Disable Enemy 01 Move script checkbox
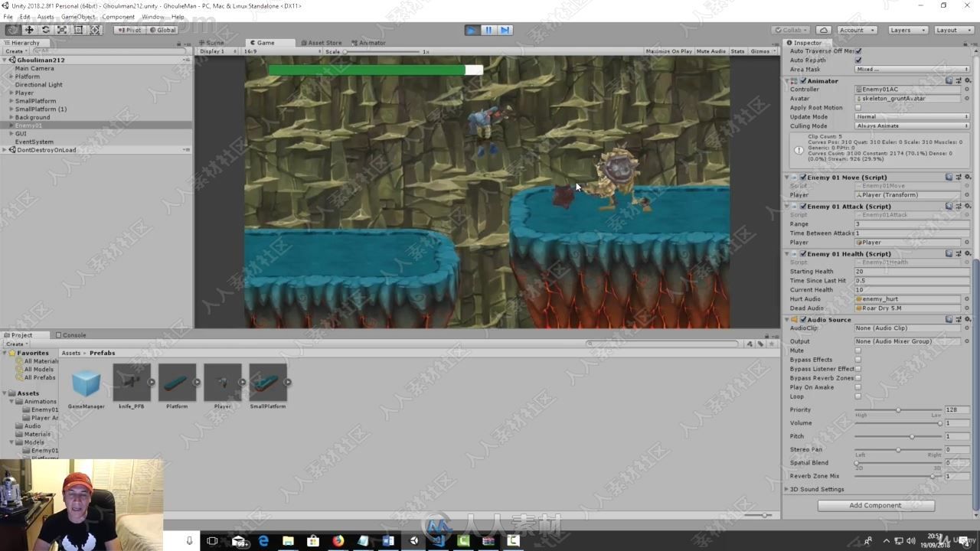 [x=803, y=177]
